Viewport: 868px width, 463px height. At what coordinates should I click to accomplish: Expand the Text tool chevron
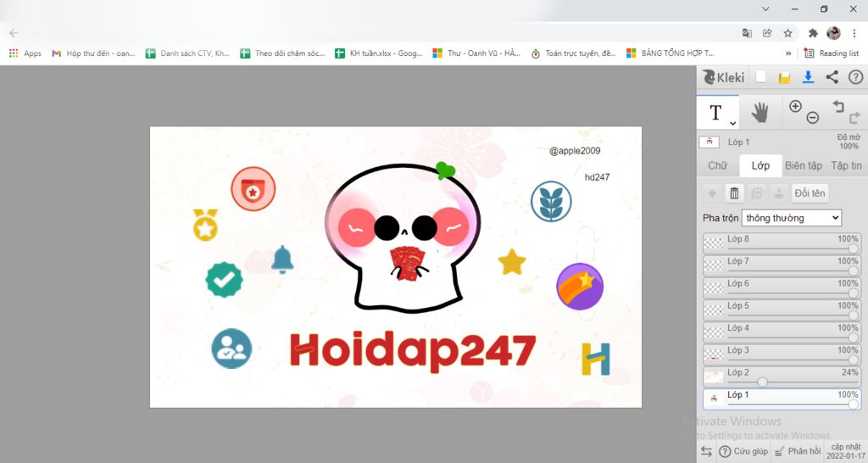[x=733, y=123]
